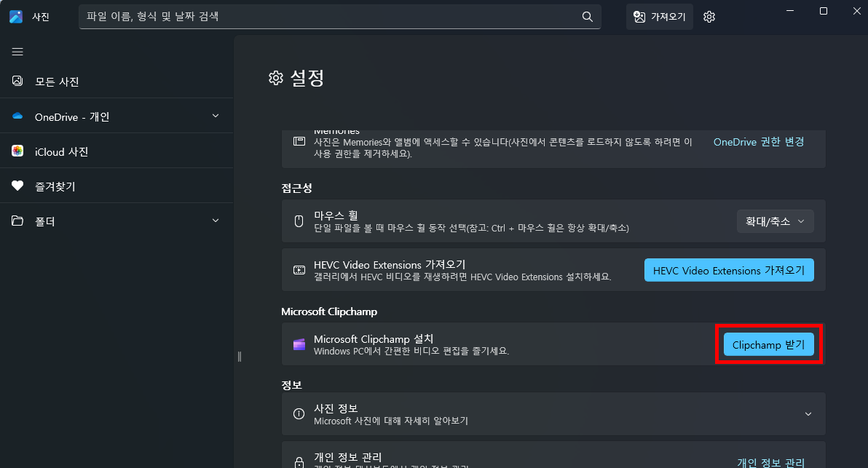Click the 정보 section heading
This screenshot has height=468, width=868.
coord(292,385)
